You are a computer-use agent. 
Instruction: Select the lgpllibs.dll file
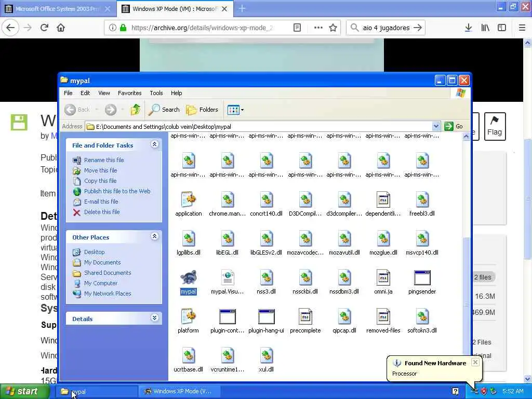(x=188, y=239)
